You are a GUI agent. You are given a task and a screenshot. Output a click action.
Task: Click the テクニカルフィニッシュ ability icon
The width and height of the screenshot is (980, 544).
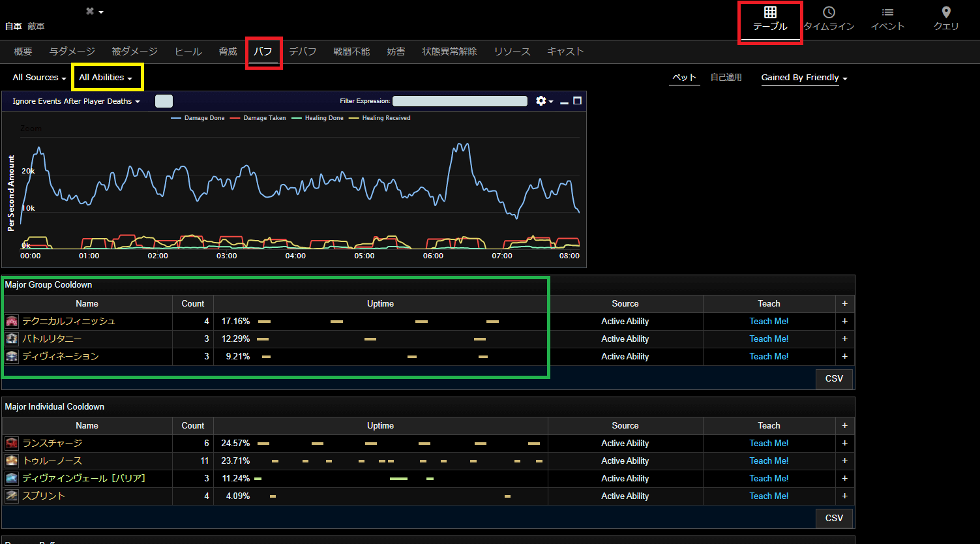(12, 322)
